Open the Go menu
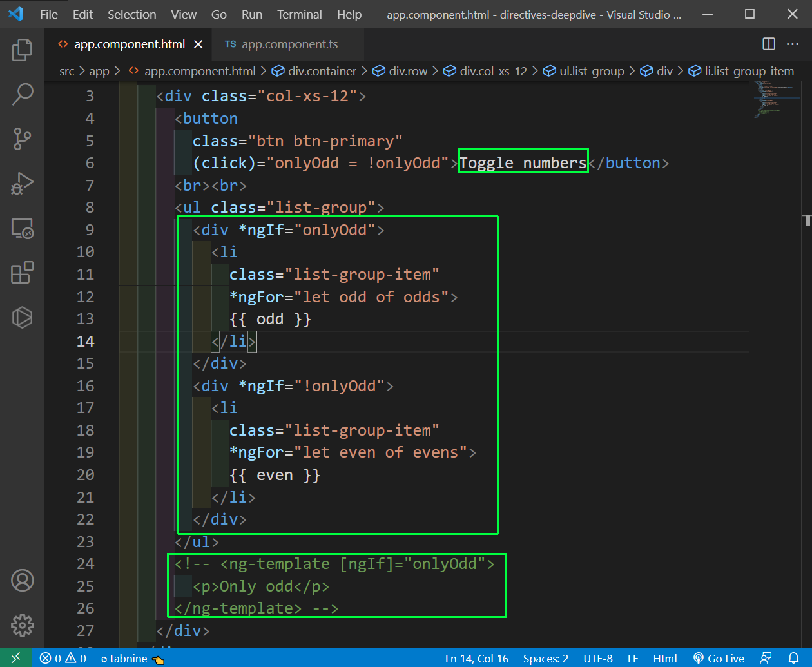Image resolution: width=812 pixels, height=667 pixels. 219,14
